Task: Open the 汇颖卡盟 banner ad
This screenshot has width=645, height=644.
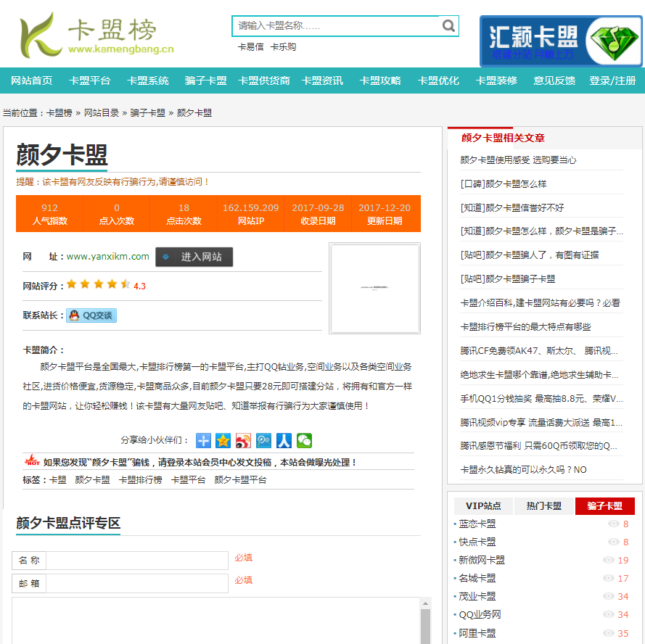Action: (560, 41)
